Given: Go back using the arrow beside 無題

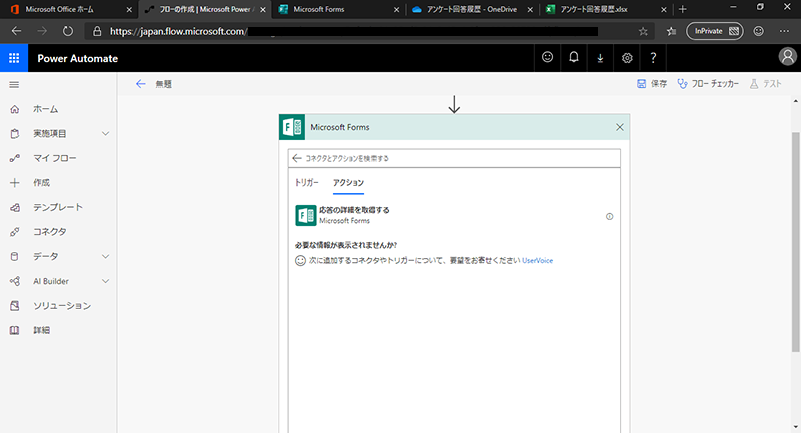Looking at the screenshot, I should click(x=140, y=84).
